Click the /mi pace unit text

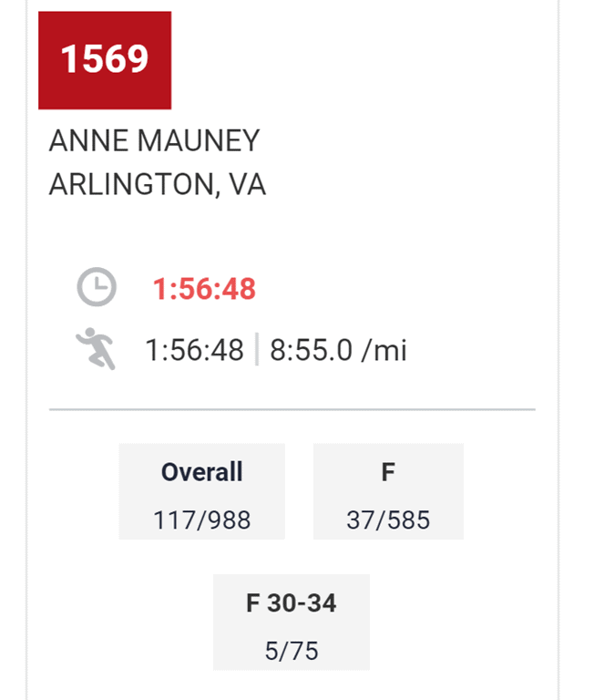(x=384, y=350)
